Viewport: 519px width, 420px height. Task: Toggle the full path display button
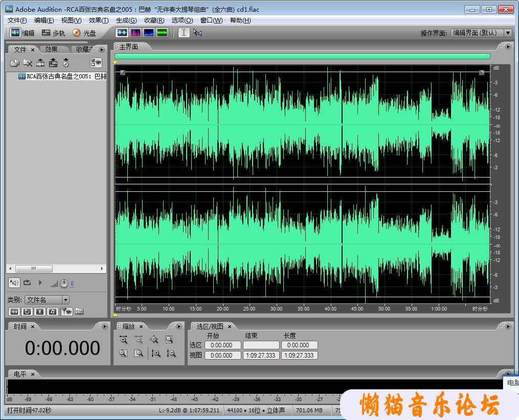tap(79, 311)
